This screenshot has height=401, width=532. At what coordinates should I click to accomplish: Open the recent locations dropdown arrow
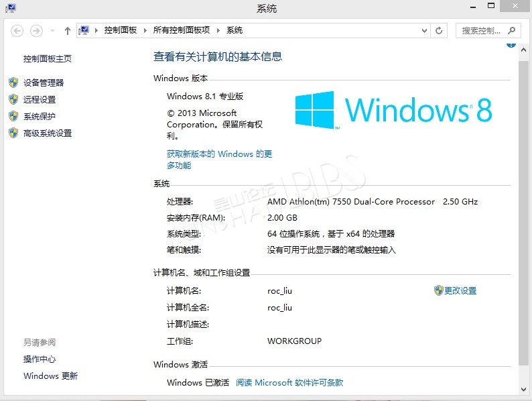coord(52,31)
